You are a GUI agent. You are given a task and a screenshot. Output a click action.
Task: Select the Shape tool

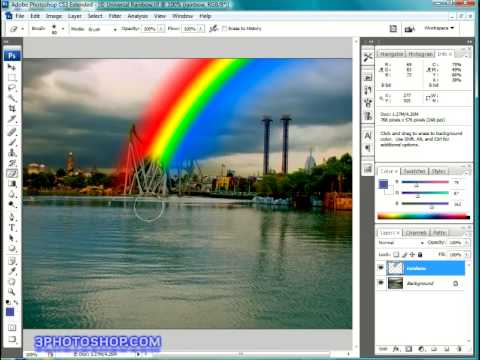tap(12, 248)
